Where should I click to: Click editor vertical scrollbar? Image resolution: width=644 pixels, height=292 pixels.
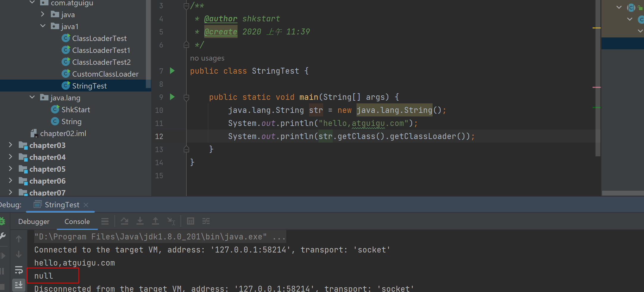(598, 78)
